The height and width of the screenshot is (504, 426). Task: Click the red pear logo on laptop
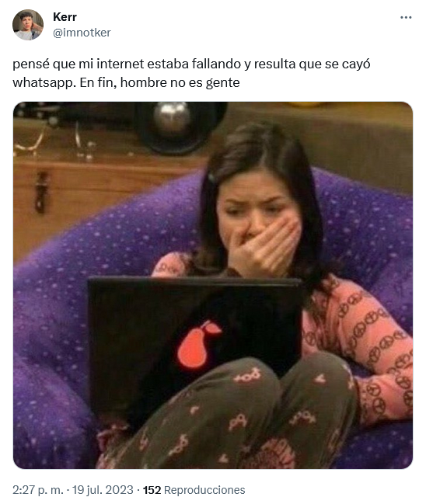198,344
